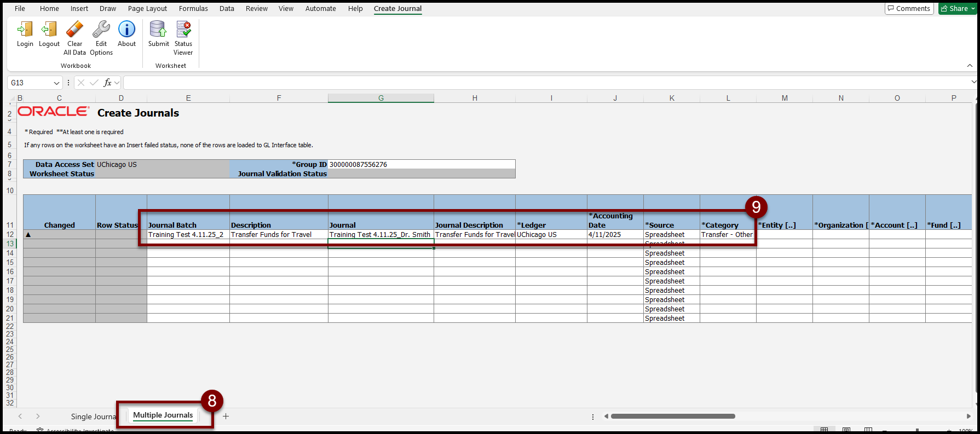Viewport: 980px width, 434px height.
Task: Click the Comments button
Action: click(909, 8)
